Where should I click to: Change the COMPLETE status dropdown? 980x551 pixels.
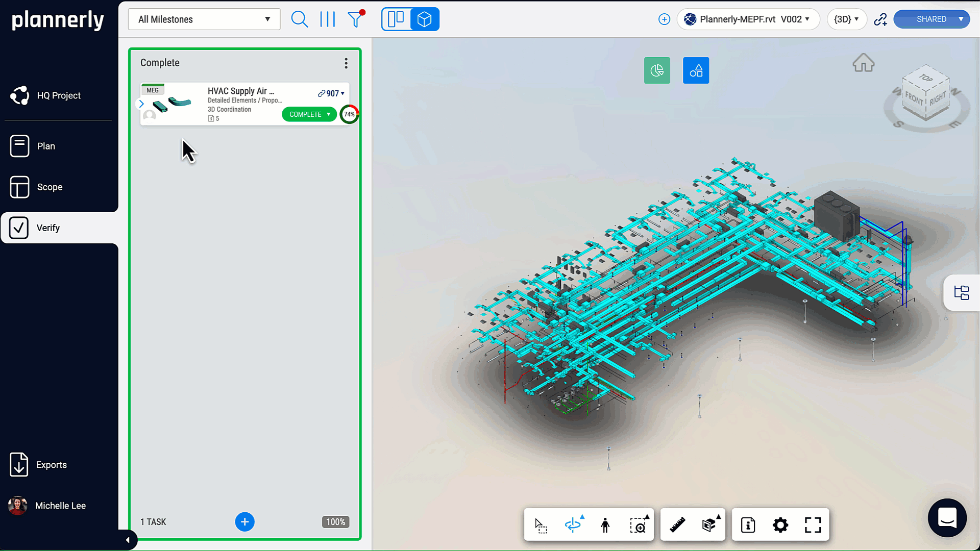pos(309,114)
